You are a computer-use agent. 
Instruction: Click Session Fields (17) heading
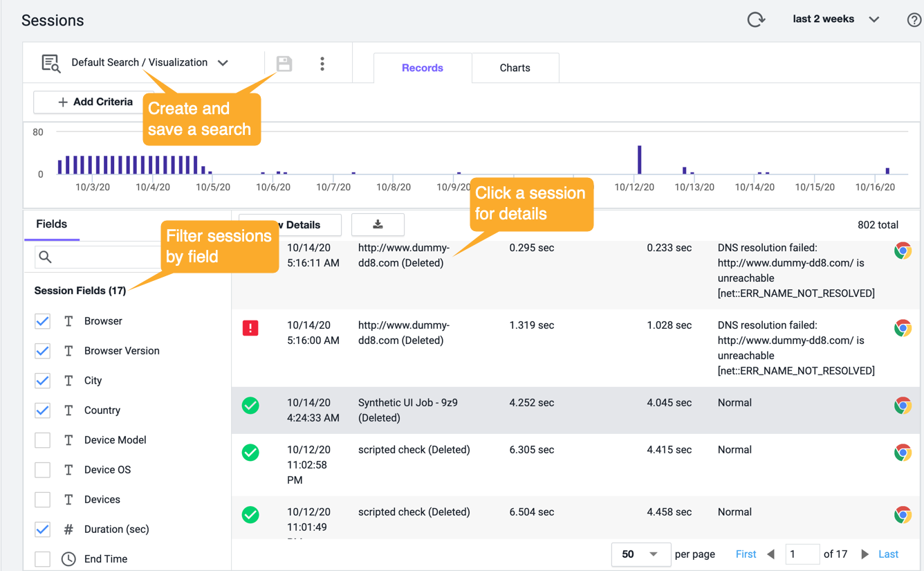[80, 291]
